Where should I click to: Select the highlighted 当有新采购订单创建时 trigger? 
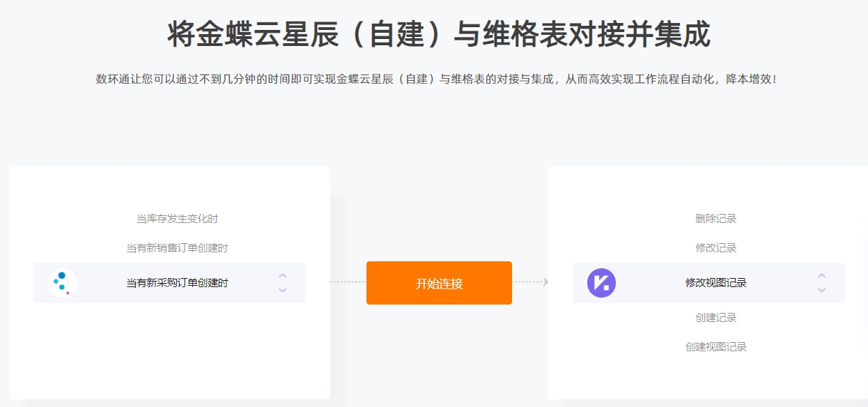point(169,283)
